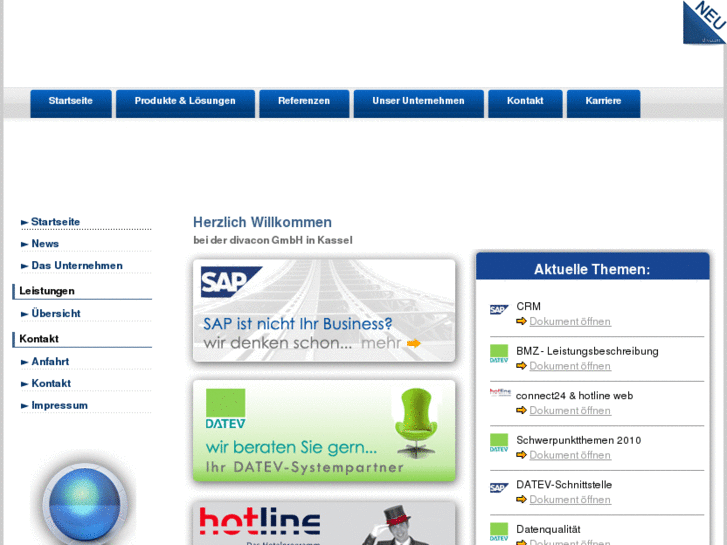Click the blue globe sphere image
This screenshot has height=545, width=727.
[84, 503]
